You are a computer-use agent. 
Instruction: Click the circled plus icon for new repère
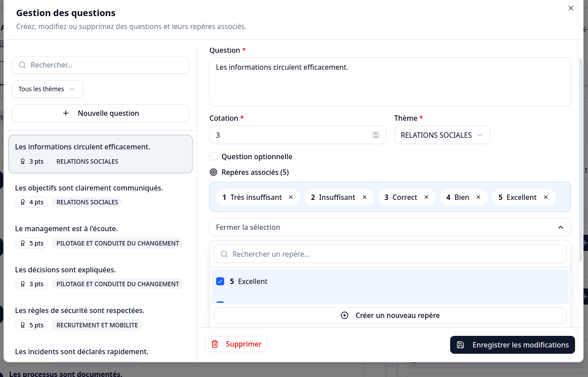click(x=345, y=315)
